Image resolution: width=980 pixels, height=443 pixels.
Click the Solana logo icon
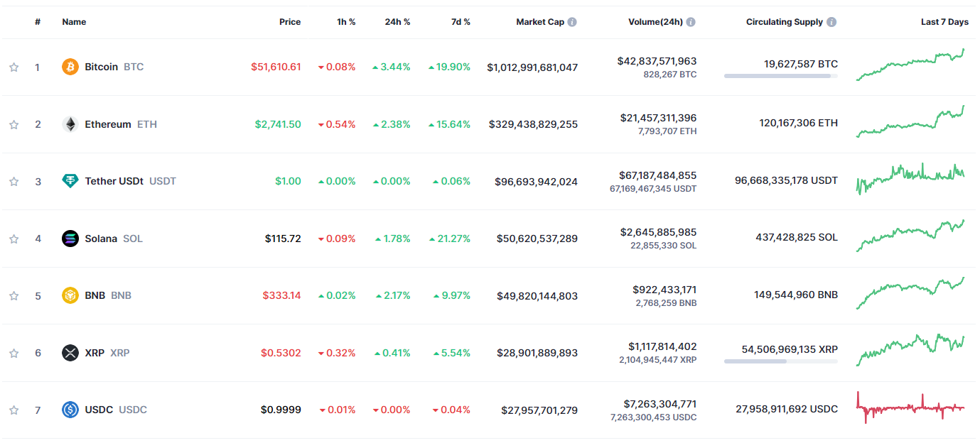click(70, 239)
